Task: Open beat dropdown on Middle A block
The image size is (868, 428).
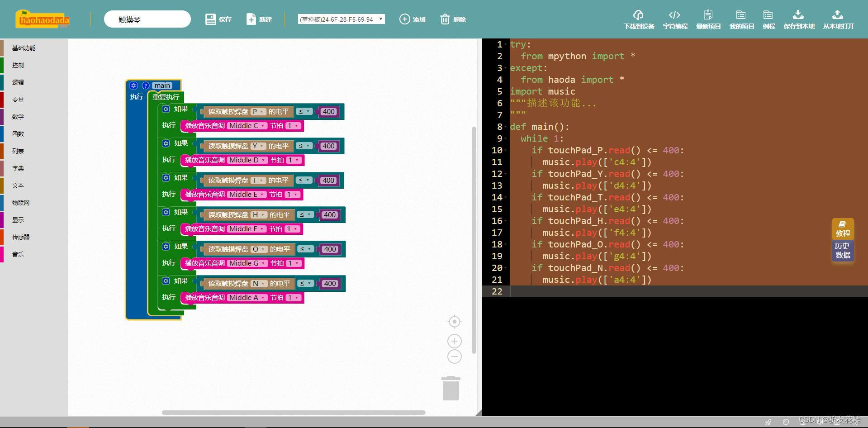Action: pos(293,298)
